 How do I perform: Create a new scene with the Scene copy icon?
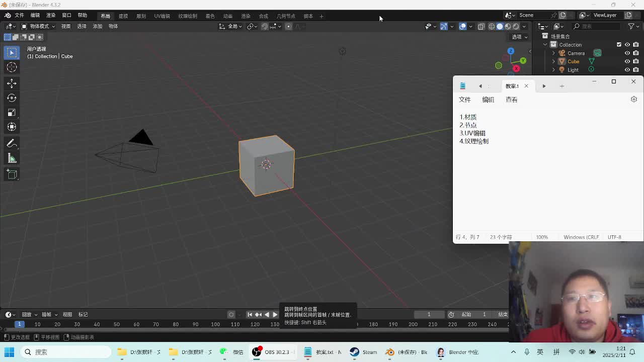click(563, 15)
